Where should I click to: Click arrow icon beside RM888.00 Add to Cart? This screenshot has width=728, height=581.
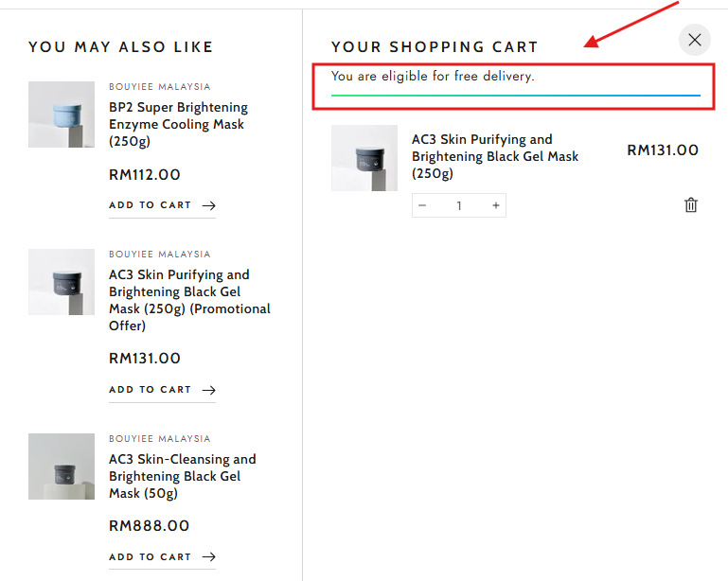(x=209, y=557)
